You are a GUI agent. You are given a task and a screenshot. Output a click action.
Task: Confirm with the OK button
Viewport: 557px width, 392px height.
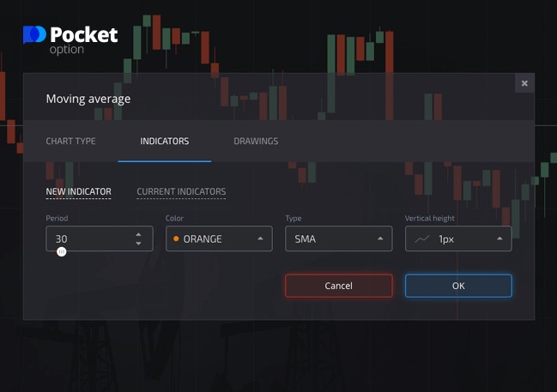coord(458,286)
